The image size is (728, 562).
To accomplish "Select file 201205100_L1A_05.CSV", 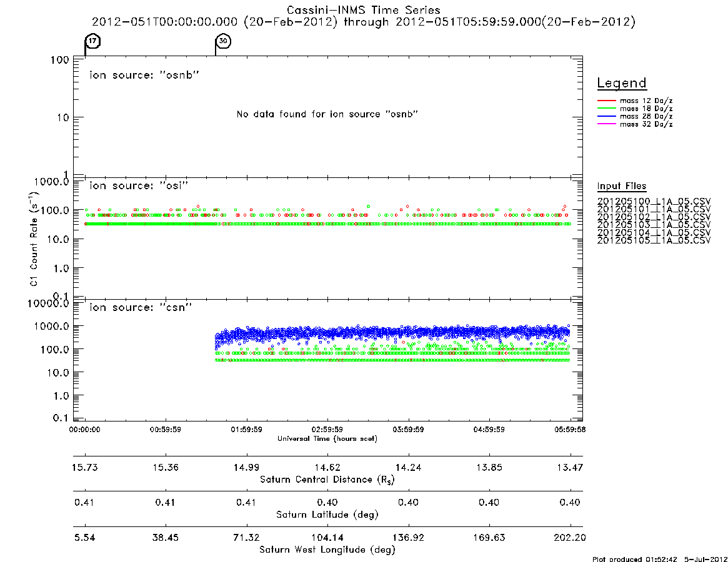I will (x=654, y=202).
